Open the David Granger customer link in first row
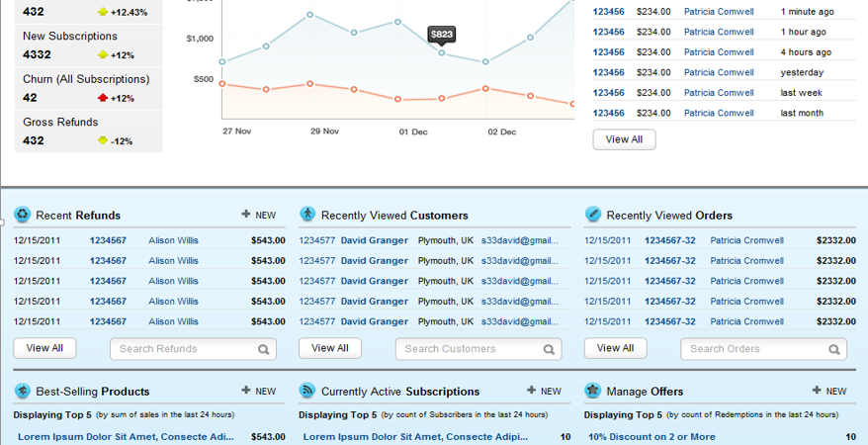The width and height of the screenshot is (868, 445). (374, 240)
